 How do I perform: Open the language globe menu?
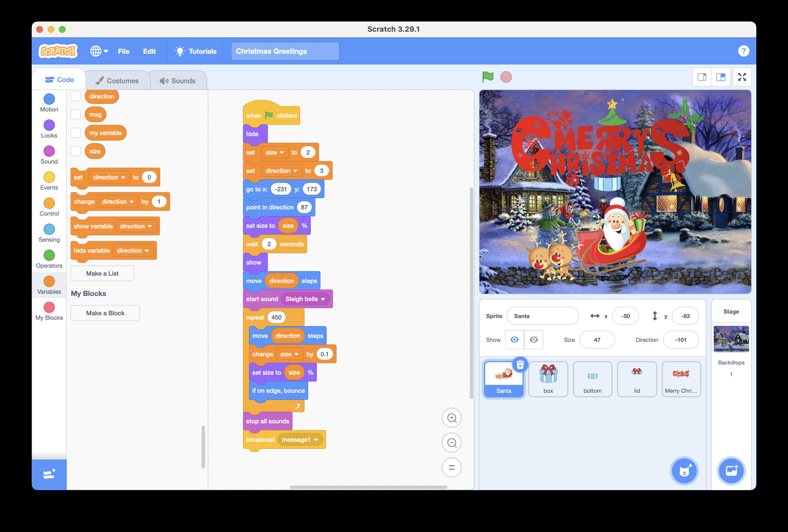pos(99,51)
